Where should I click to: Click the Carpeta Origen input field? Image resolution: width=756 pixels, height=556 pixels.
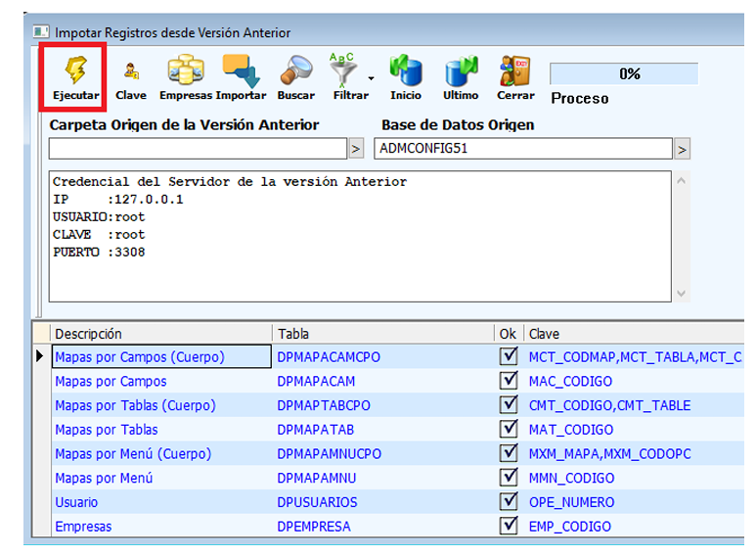(x=198, y=149)
